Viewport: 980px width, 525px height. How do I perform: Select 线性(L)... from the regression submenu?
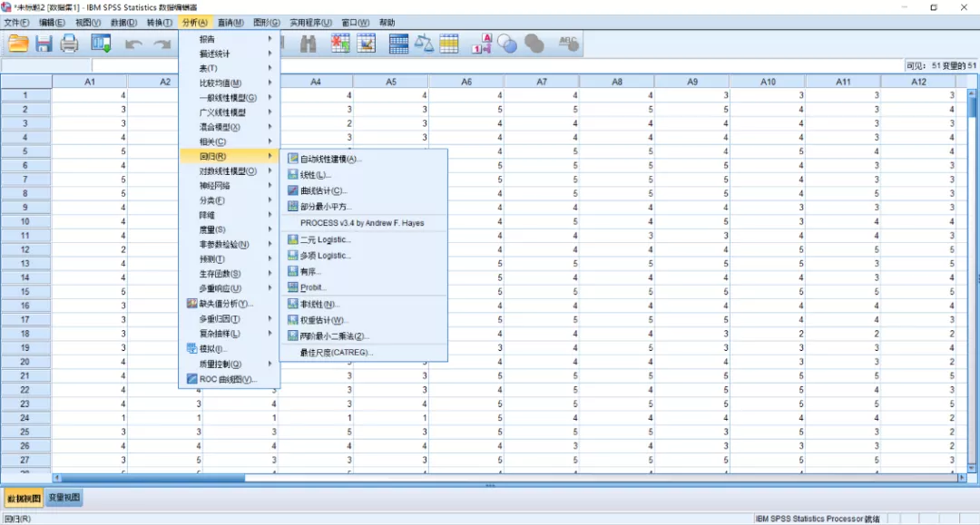[x=316, y=175]
